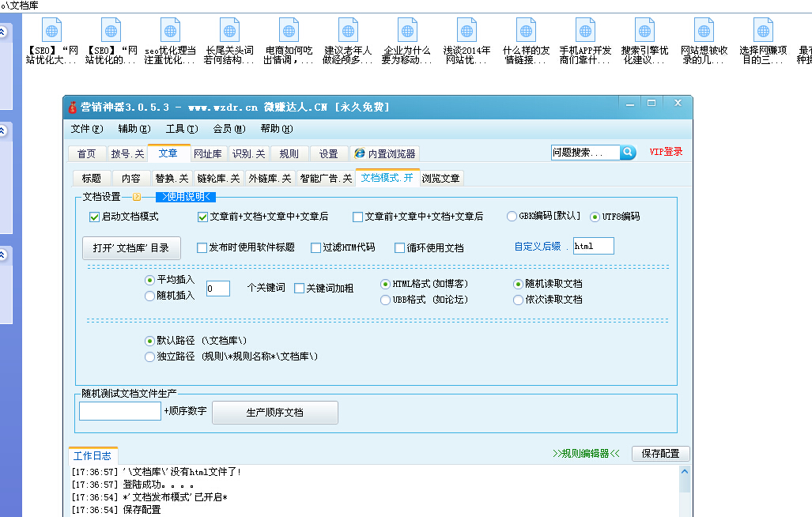Click the question-mark help icon beside 文档设置
812x517 pixels.
(x=136, y=196)
